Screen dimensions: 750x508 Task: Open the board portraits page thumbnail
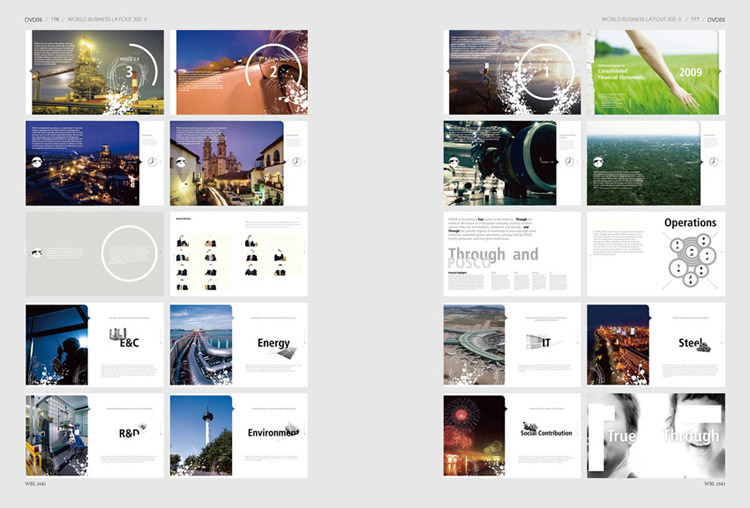tap(239, 254)
